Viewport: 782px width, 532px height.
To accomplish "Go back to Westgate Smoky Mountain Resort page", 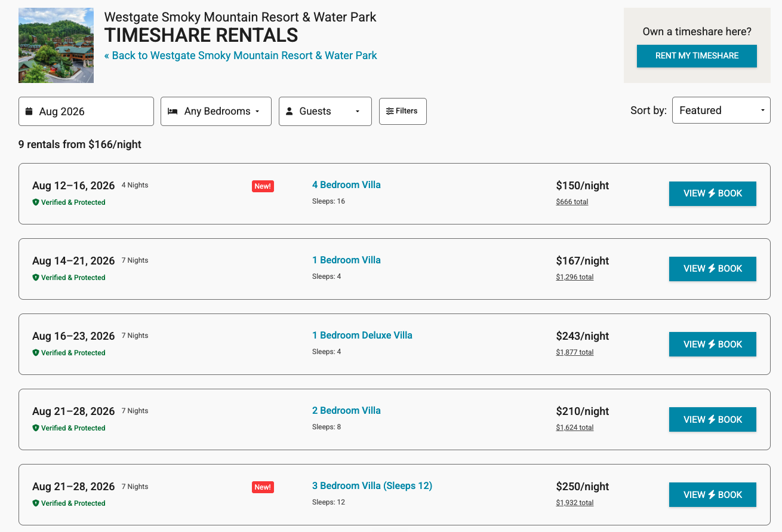I will (x=241, y=56).
